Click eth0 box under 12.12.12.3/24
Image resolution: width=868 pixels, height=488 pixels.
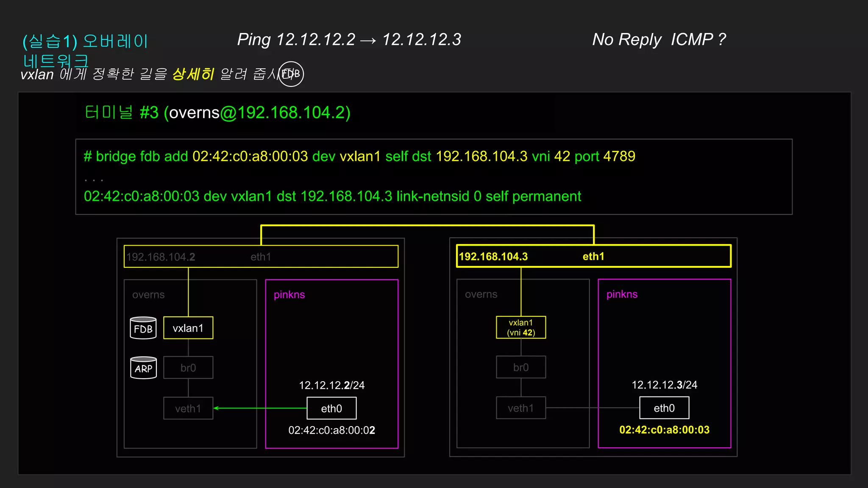(x=664, y=408)
